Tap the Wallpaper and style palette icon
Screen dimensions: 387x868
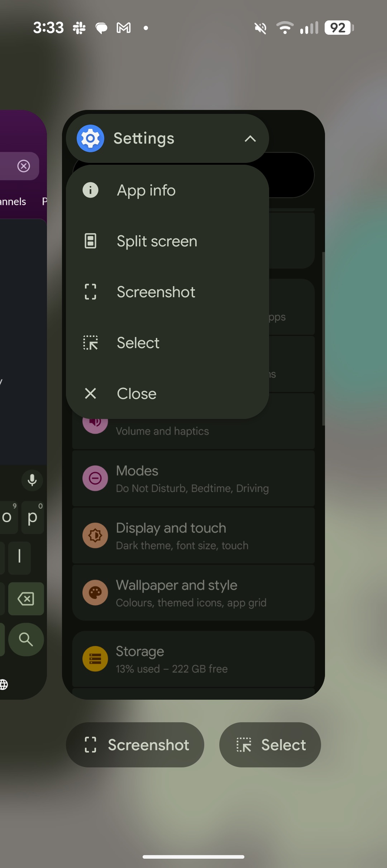tap(95, 593)
